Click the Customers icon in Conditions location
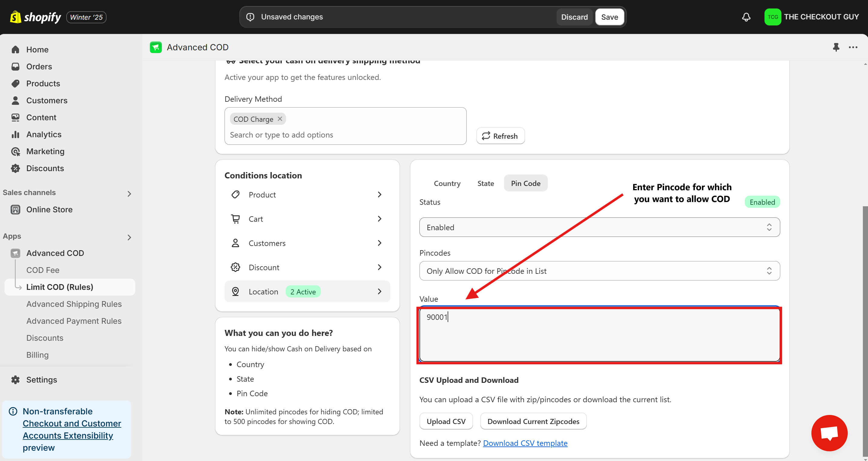 coord(235,243)
